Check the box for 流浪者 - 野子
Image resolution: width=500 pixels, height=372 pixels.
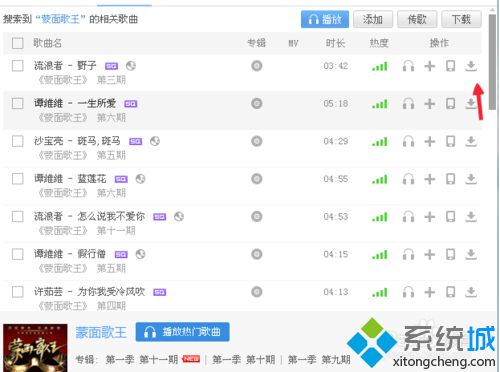(x=17, y=66)
